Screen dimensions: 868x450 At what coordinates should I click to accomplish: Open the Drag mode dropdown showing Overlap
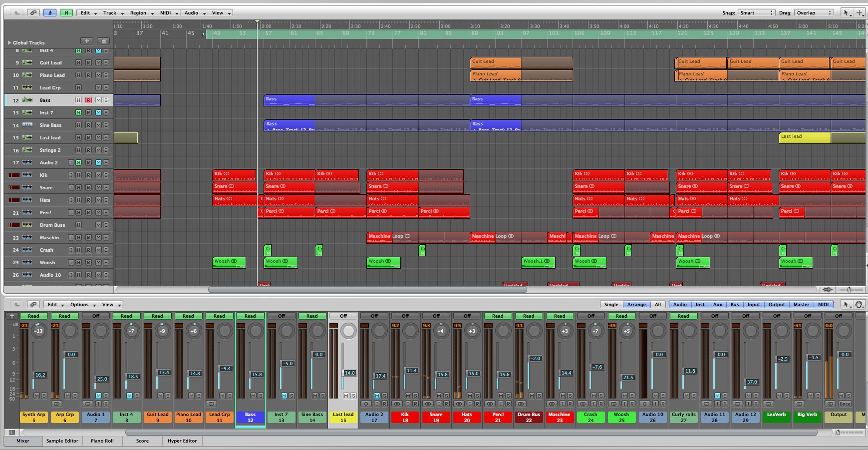[814, 13]
